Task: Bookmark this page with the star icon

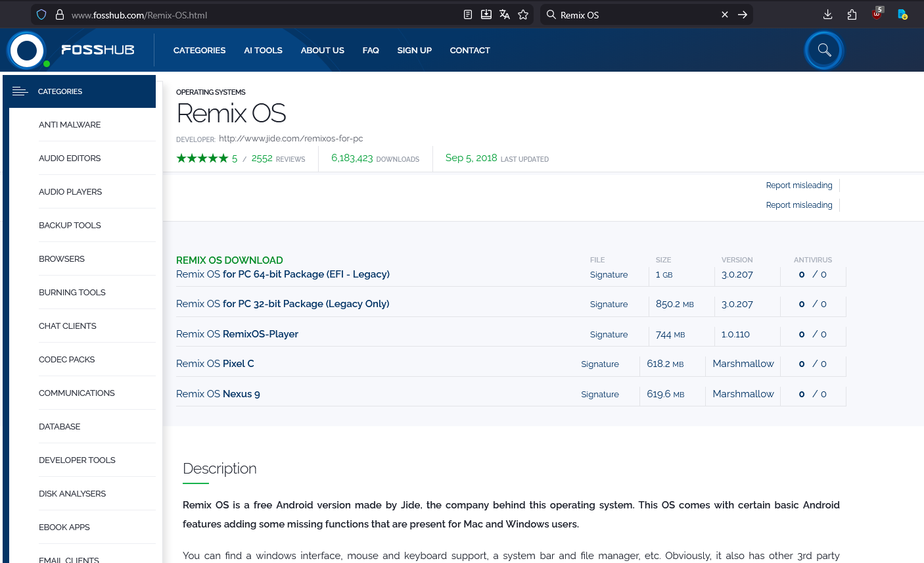Action: click(523, 14)
